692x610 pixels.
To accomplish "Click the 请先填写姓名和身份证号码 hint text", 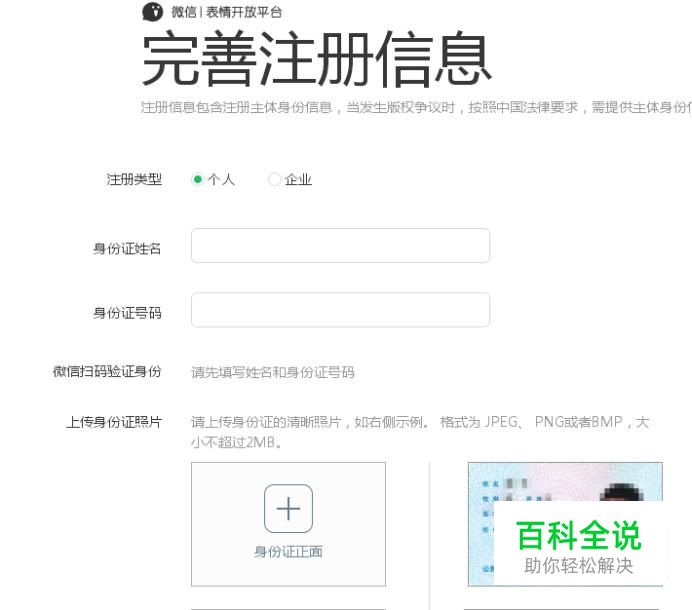I will (273, 372).
